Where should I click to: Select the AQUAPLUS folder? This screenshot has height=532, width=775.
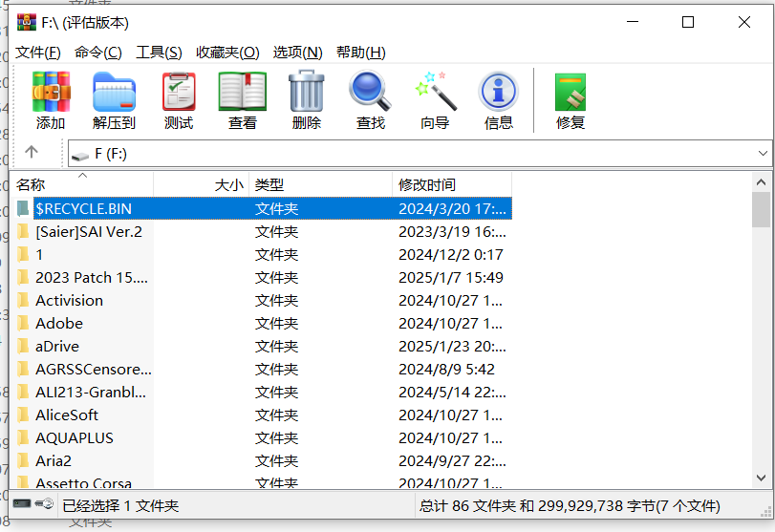pos(75,437)
